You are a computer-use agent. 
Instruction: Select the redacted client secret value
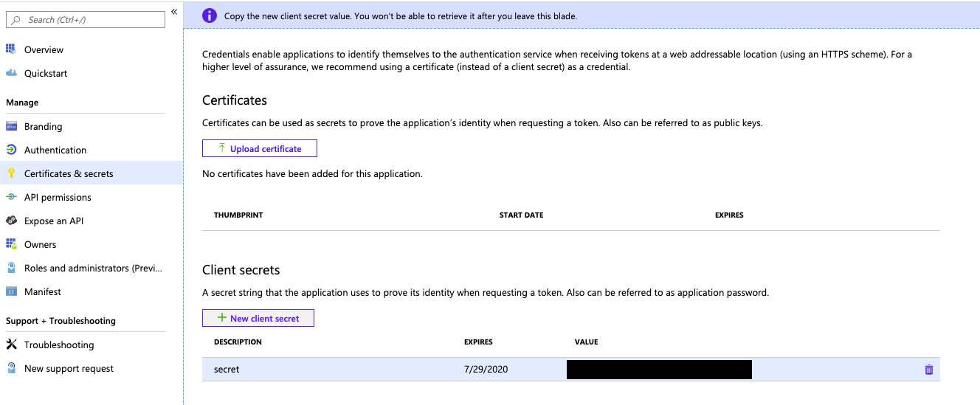pos(659,369)
